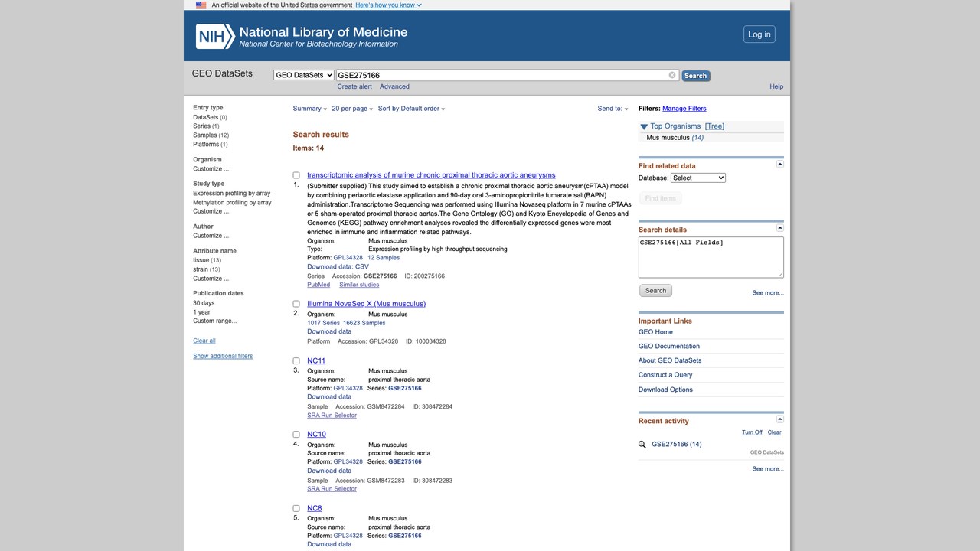Open the GEO Documentation link

point(669,347)
